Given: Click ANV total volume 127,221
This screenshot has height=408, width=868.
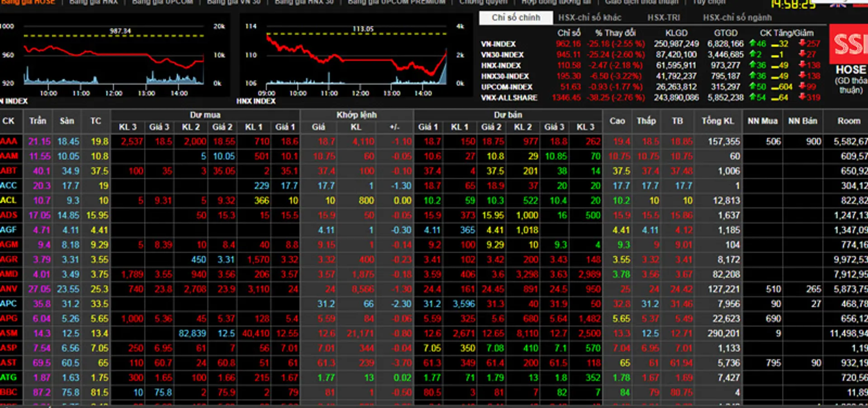Looking at the screenshot, I should (x=724, y=289).
